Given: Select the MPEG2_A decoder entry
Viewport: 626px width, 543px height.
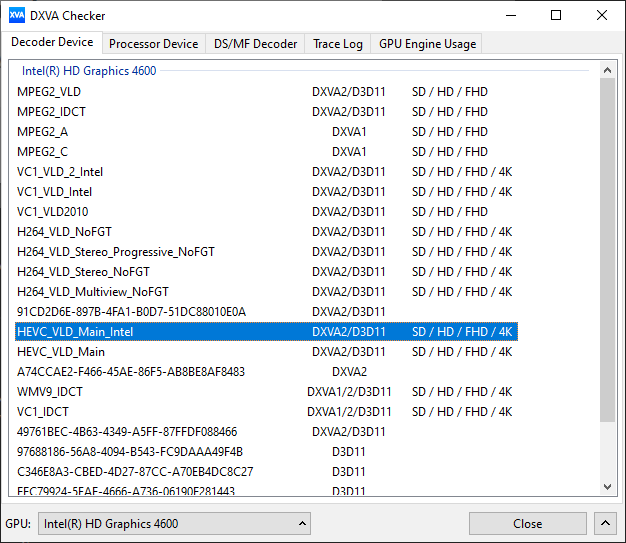Looking at the screenshot, I should pos(266,132).
